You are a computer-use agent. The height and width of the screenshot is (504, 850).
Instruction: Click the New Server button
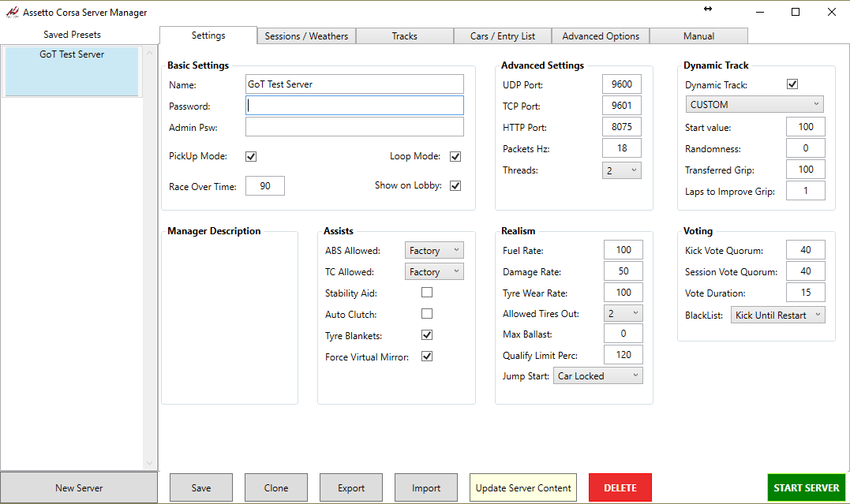pyautogui.click(x=79, y=487)
